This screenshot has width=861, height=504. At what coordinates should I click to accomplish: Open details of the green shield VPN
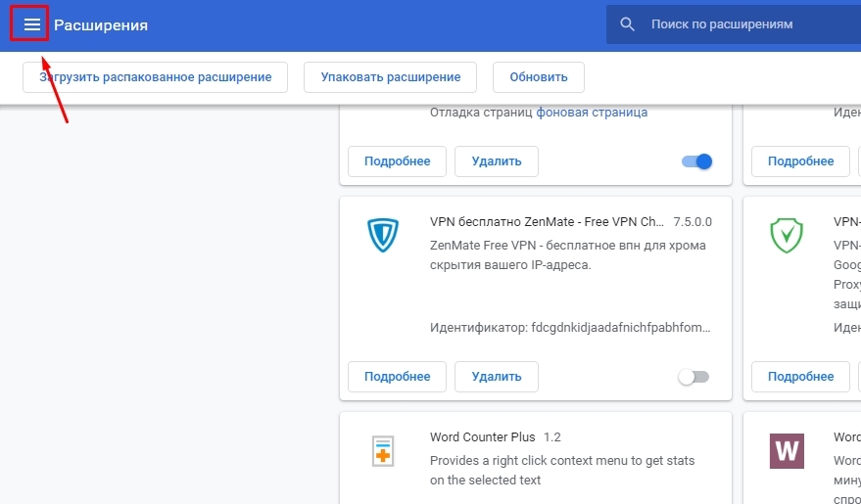tap(800, 376)
